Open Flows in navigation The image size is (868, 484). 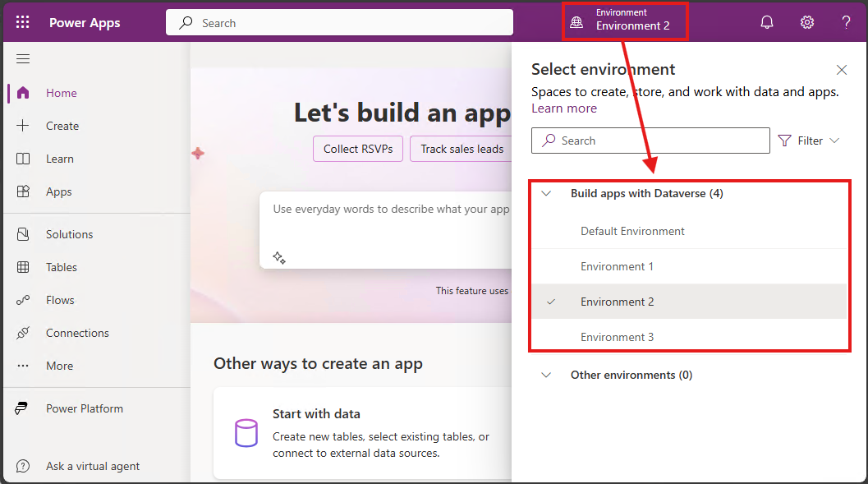(x=60, y=300)
